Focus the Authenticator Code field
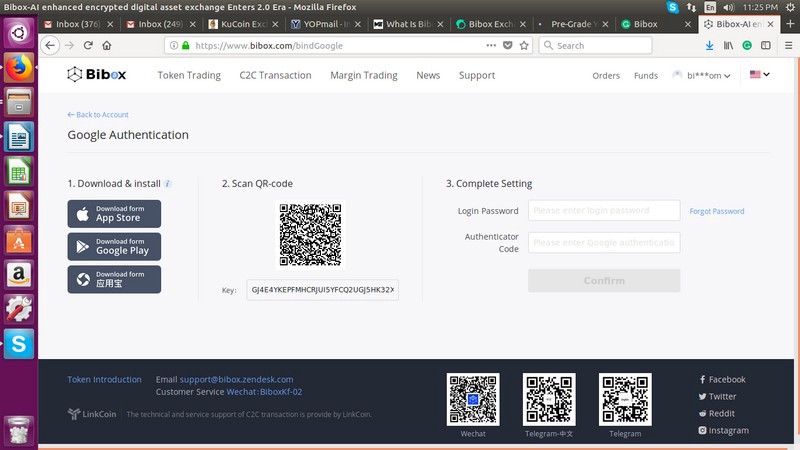Image resolution: width=800 pixels, height=450 pixels. (604, 242)
